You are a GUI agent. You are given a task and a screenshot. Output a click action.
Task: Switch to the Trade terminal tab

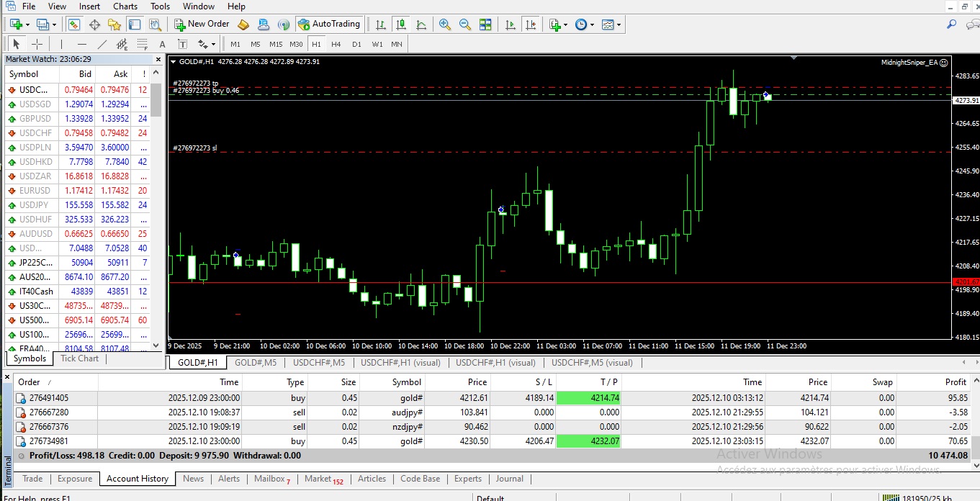point(32,479)
